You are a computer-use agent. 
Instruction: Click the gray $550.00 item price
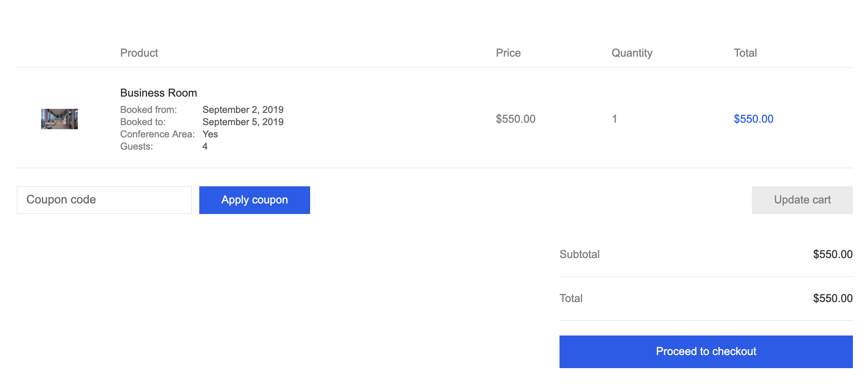click(516, 119)
